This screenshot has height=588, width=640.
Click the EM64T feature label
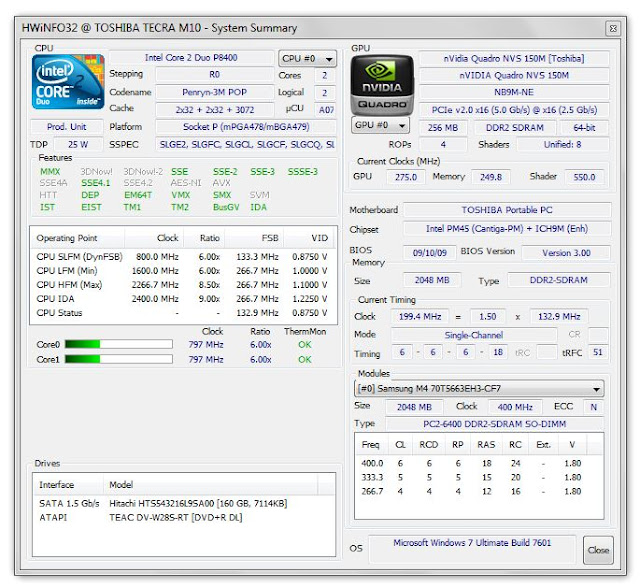tap(138, 195)
